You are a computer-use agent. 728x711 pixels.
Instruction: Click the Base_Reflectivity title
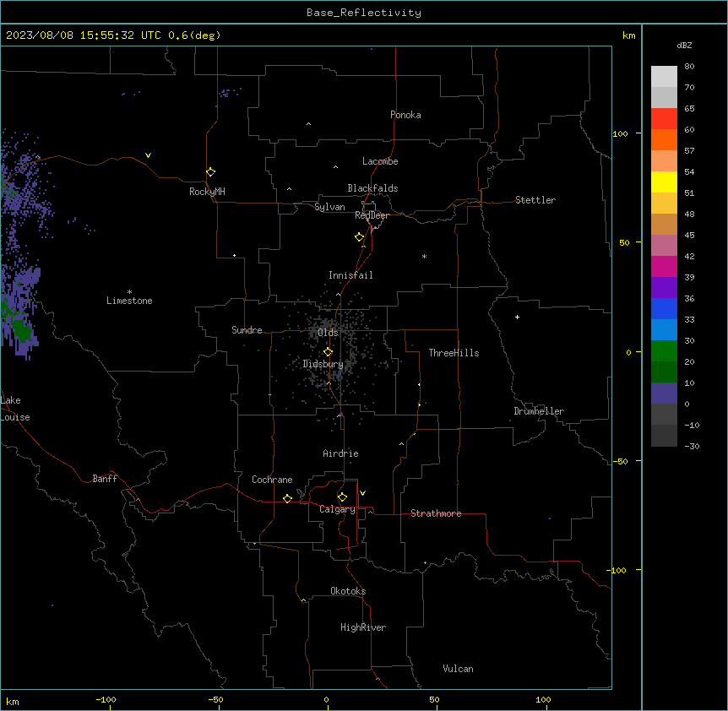tap(364, 13)
